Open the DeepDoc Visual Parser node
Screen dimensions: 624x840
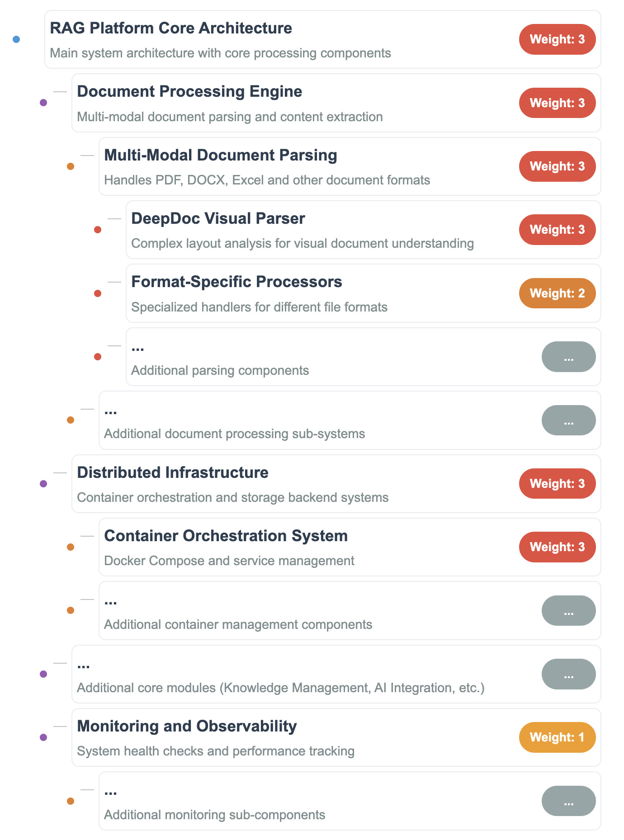pyautogui.click(x=218, y=218)
